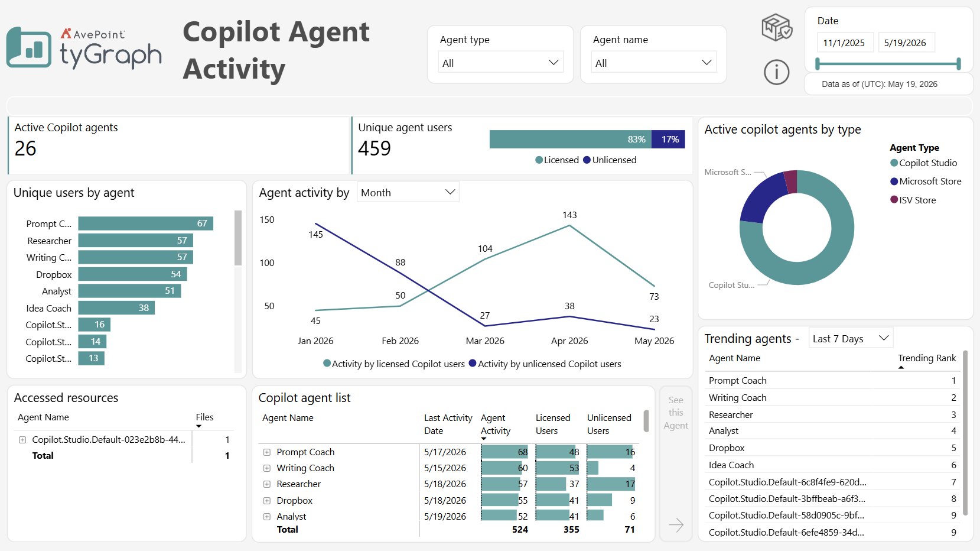Sort by Agent Name in Accessed resources
980x551 pixels.
[43, 417]
